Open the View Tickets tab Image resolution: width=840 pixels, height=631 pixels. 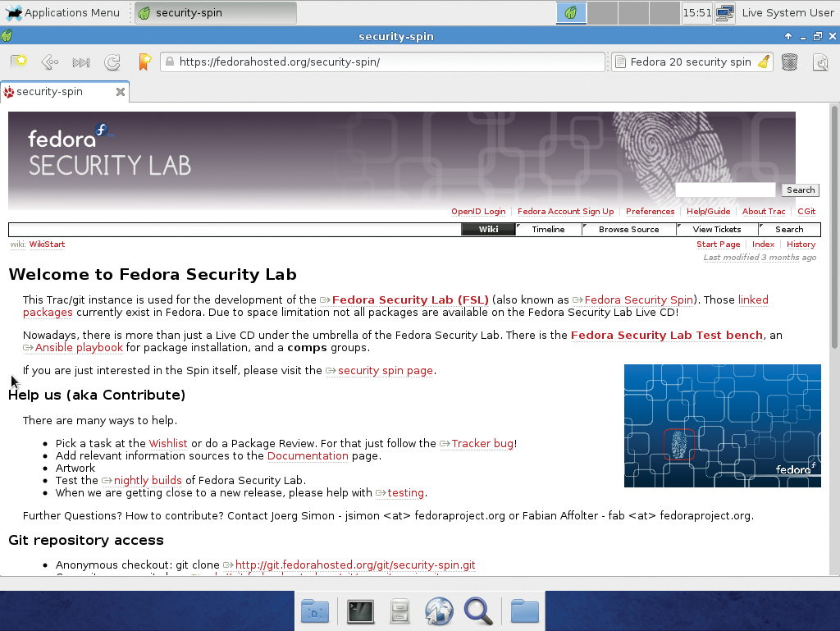[x=716, y=230]
